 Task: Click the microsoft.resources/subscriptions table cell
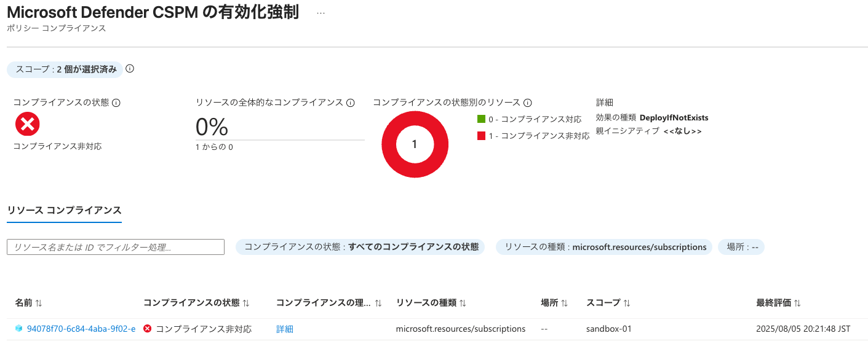[461, 329]
